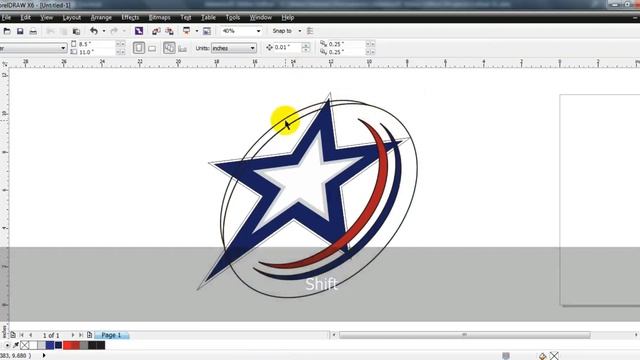Screen dimensions: 640x360
Task: Select the gray swatch next to red
Action: coord(84,345)
